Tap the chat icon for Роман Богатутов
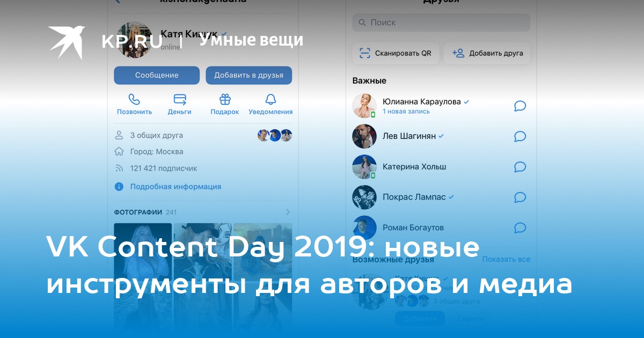Viewport: 644px width, 338px height. (x=519, y=228)
